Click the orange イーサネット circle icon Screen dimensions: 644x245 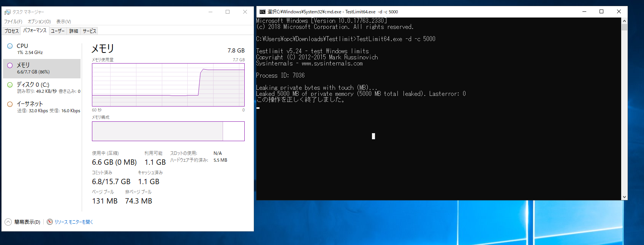tap(10, 104)
